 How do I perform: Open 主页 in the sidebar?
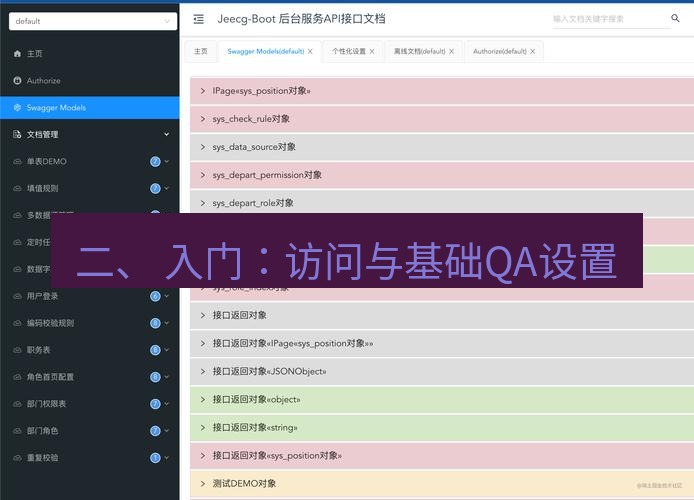coord(90,54)
